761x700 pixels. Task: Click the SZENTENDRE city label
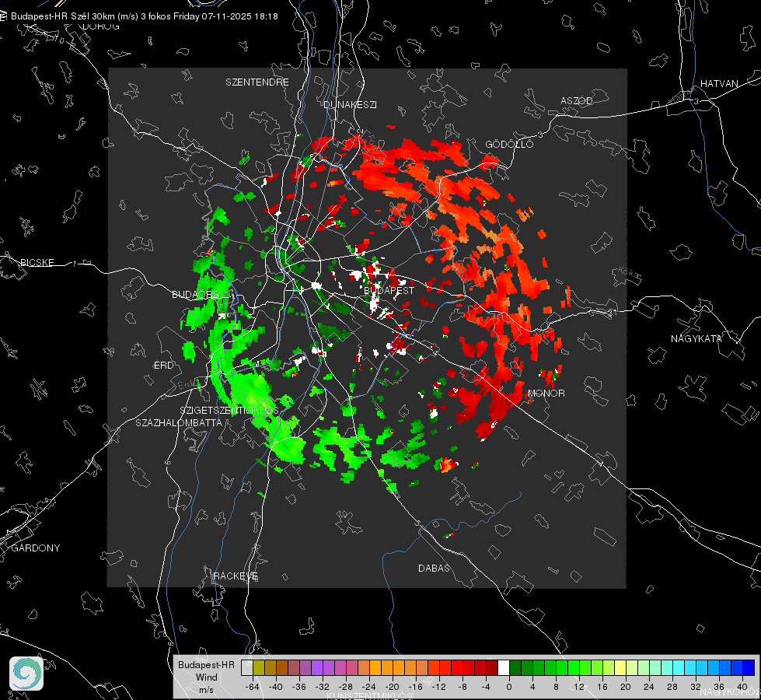(257, 82)
